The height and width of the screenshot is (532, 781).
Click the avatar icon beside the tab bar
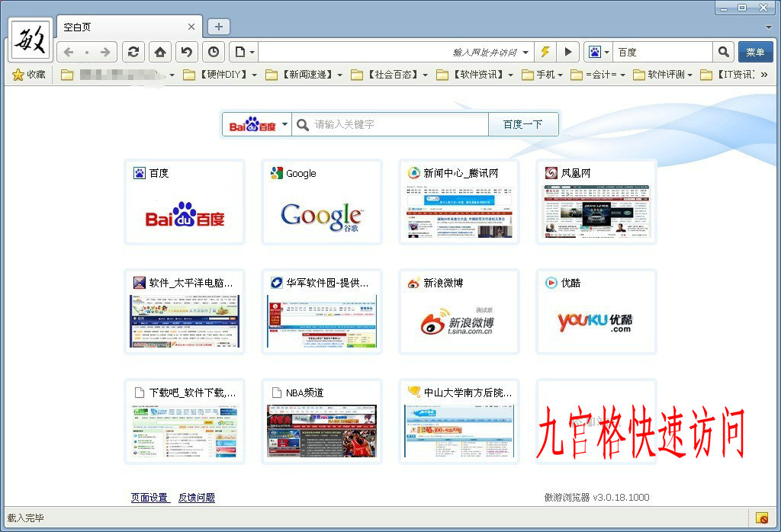pos(31,39)
